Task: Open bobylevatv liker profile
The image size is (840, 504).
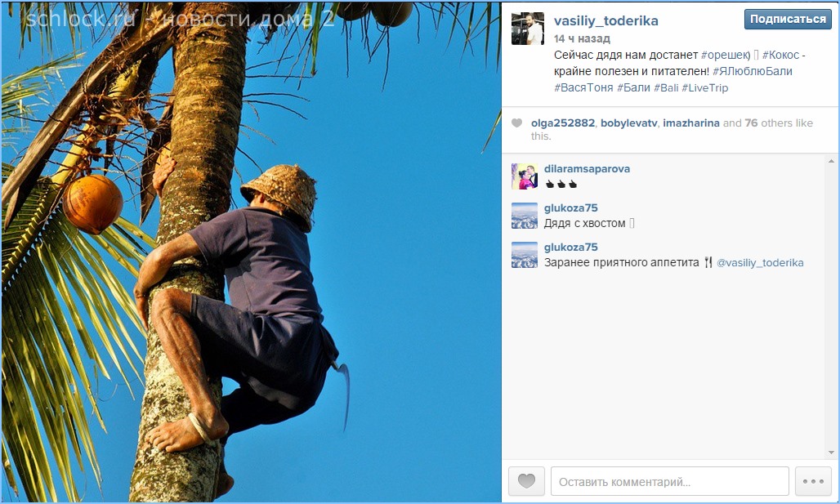Action: click(x=628, y=123)
